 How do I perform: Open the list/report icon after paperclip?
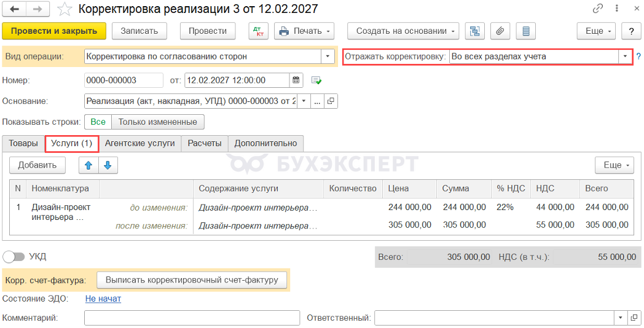coord(526,31)
